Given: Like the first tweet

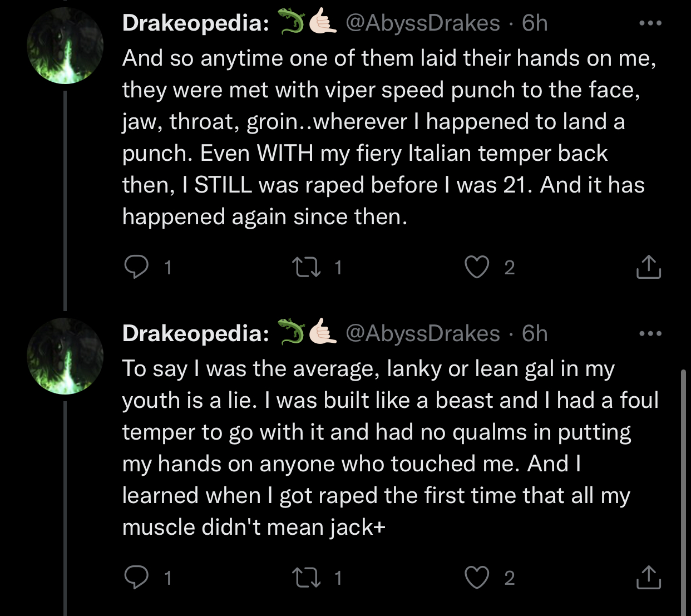Looking at the screenshot, I should (x=477, y=268).
